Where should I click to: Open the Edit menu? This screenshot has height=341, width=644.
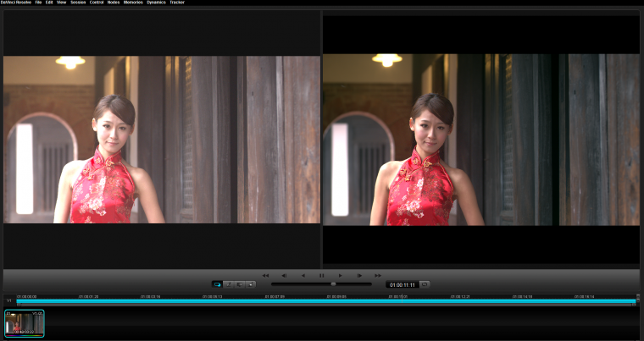[49, 3]
